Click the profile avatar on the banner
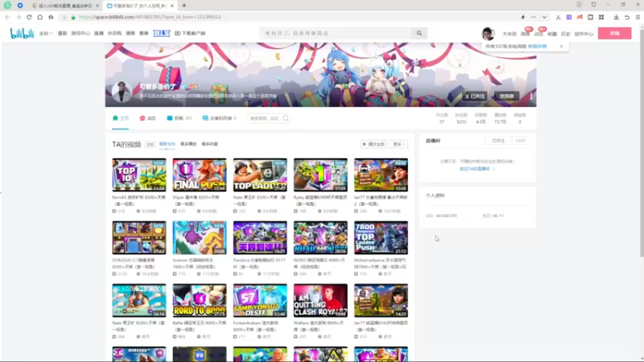Screen dimensions: 644x362 (x=122, y=92)
